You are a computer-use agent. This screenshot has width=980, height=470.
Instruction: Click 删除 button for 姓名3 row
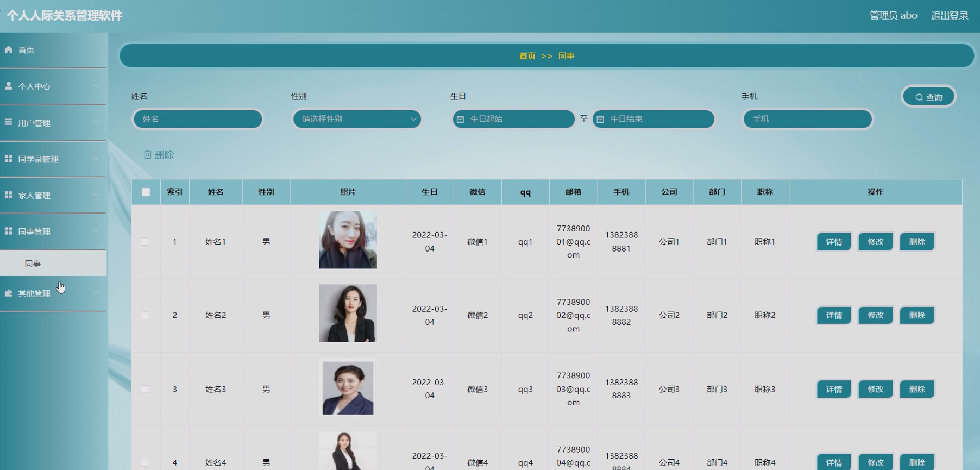coord(917,389)
